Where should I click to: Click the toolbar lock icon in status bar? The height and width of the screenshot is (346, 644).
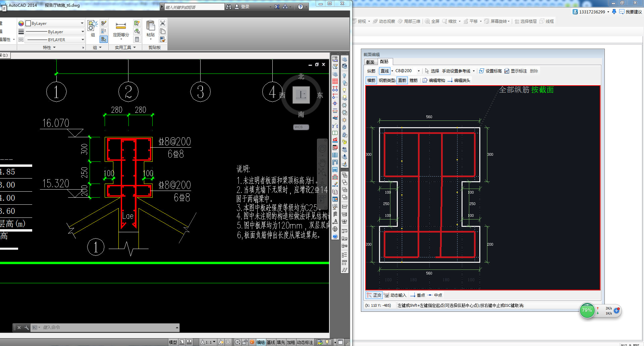[x=245, y=342]
